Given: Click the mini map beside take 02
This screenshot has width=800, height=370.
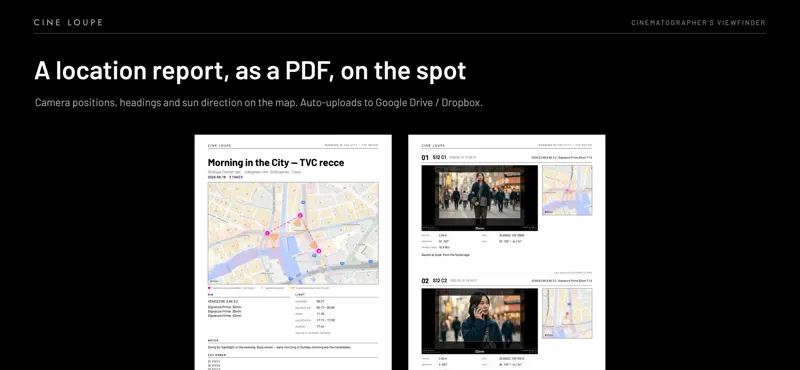Looking at the screenshot, I should [x=567, y=313].
